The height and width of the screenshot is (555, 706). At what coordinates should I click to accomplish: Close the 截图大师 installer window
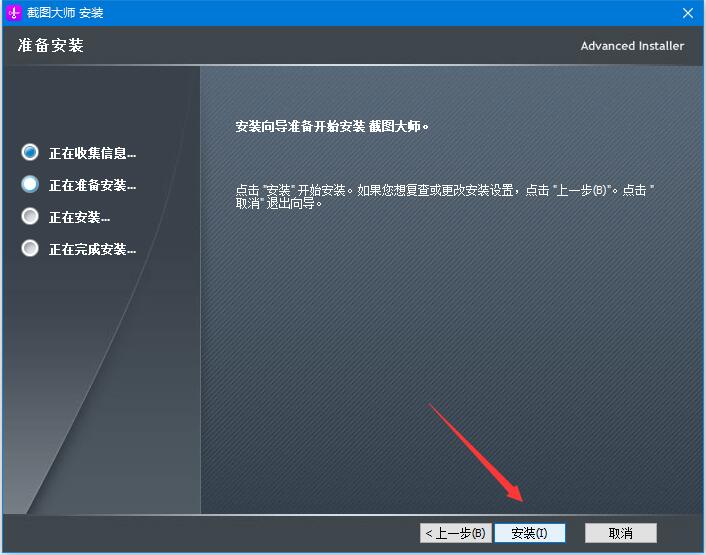pos(688,13)
